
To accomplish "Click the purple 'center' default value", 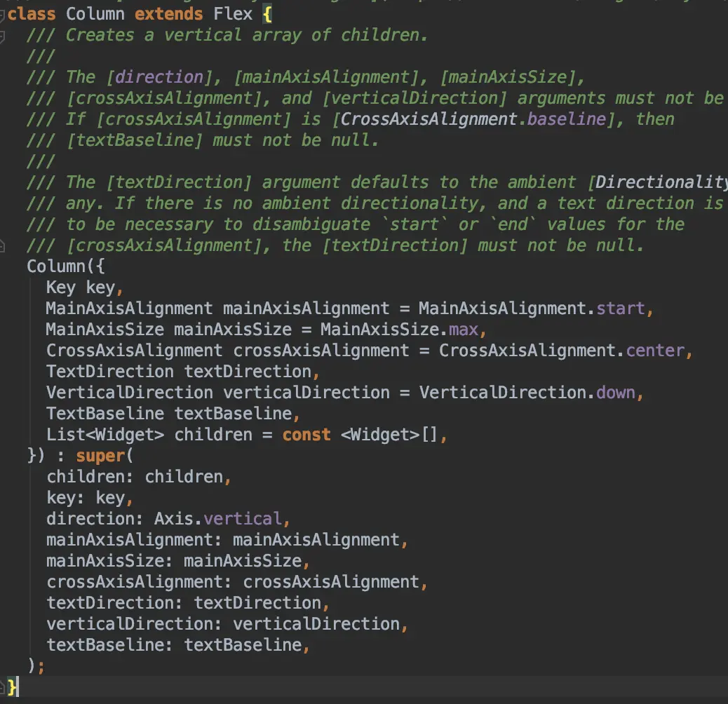I will click(654, 351).
